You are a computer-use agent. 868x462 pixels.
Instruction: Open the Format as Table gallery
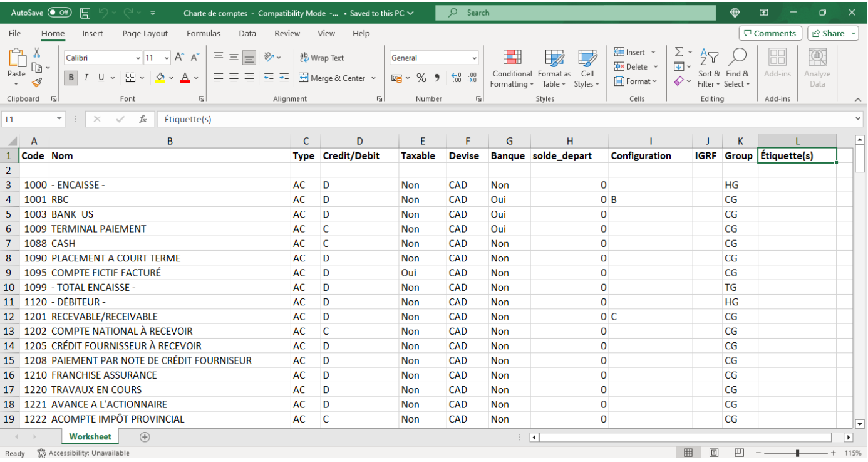[x=554, y=58]
